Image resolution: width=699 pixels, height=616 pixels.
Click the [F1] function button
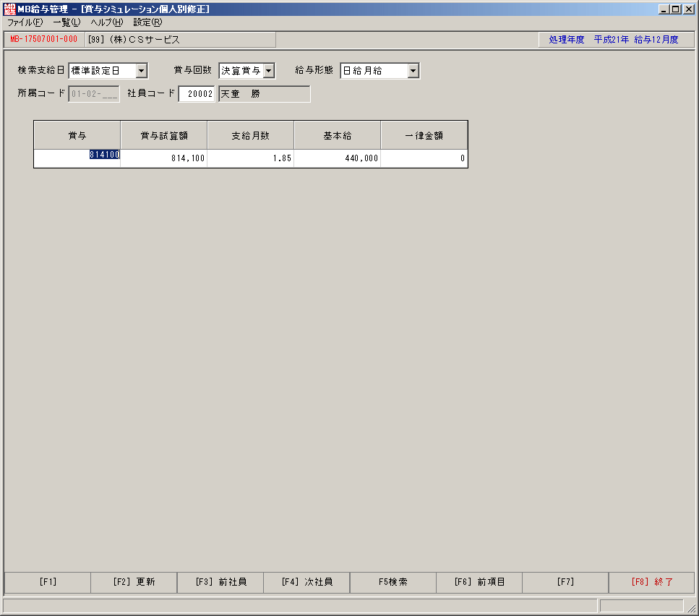tap(48, 582)
